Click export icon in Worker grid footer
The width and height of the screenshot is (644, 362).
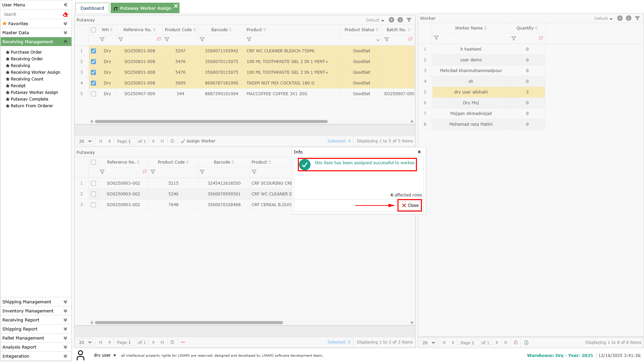click(x=526, y=343)
